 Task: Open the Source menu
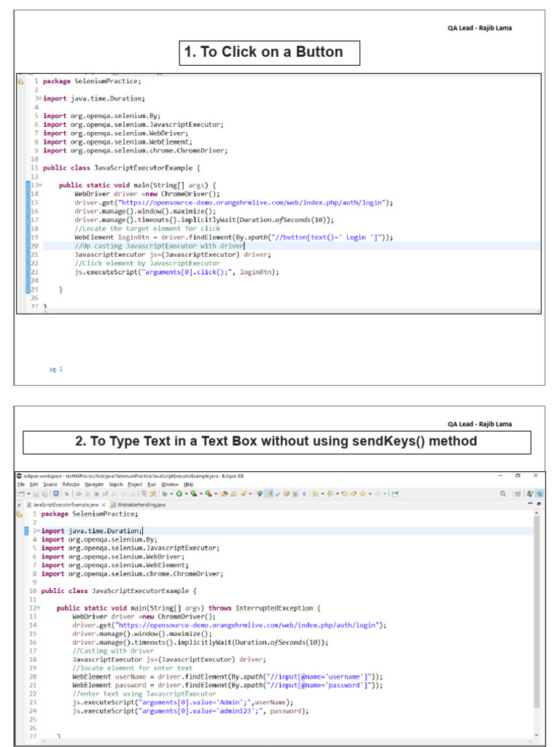[50, 484]
